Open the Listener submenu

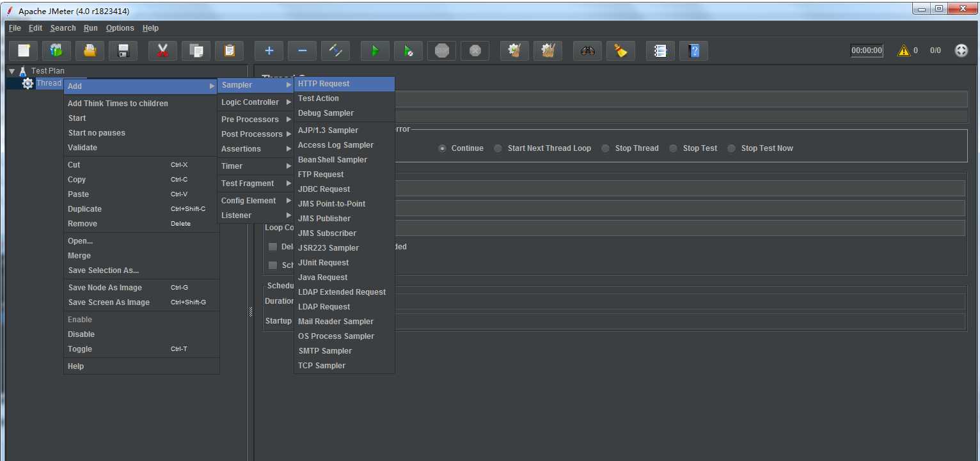(256, 215)
